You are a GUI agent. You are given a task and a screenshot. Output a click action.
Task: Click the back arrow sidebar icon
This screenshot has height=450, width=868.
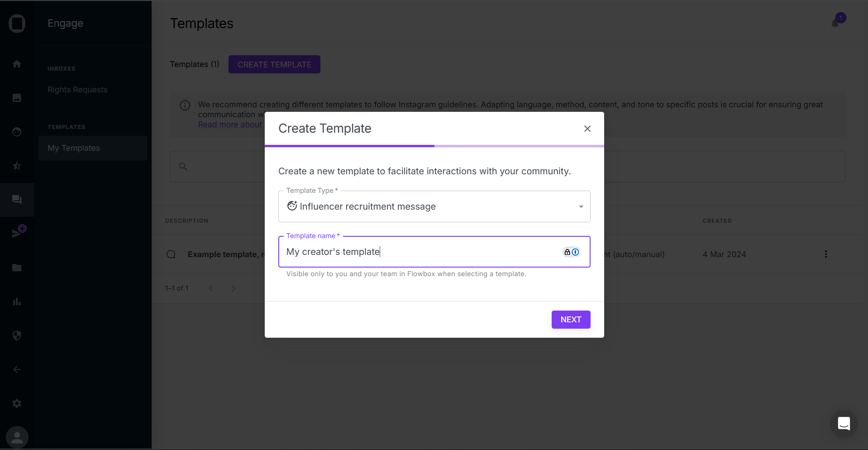pyautogui.click(x=17, y=369)
